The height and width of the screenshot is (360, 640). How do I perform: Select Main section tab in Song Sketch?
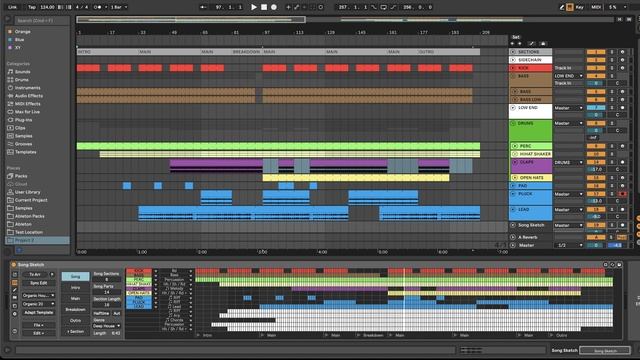[76, 299]
